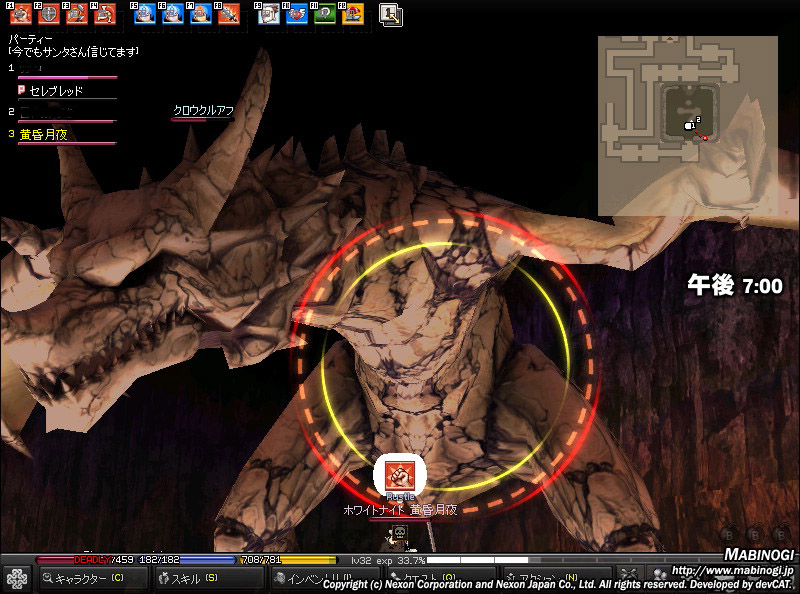
Task: Click the 182/182 mana bar
Action: coord(186,560)
